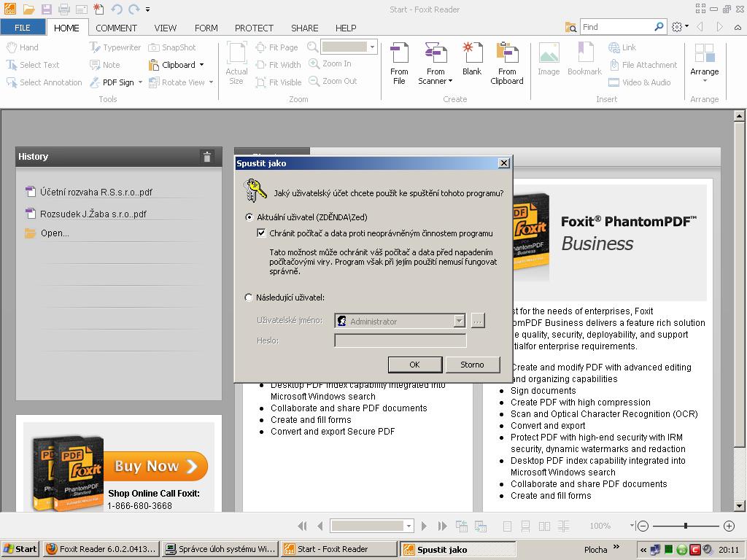Viewport: 747px width, 560px height.
Task: Apply Fit Visible zoom
Action: pos(279,82)
